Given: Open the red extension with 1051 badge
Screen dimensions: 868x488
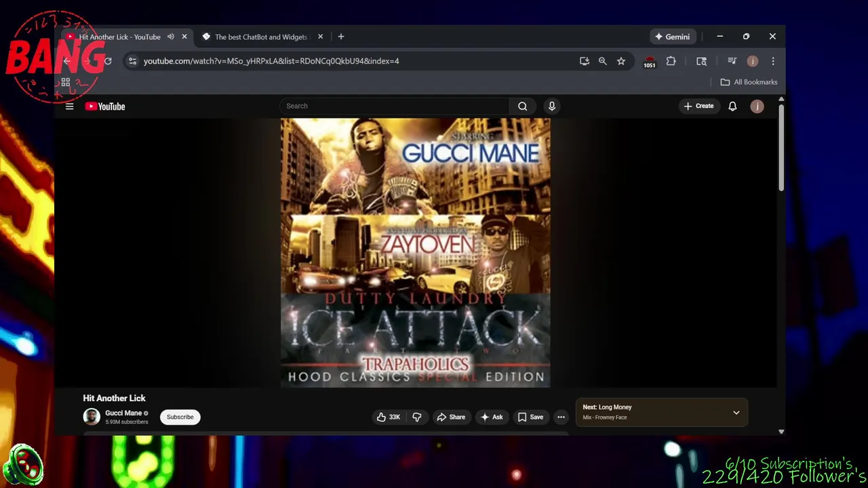Looking at the screenshot, I should point(650,62).
